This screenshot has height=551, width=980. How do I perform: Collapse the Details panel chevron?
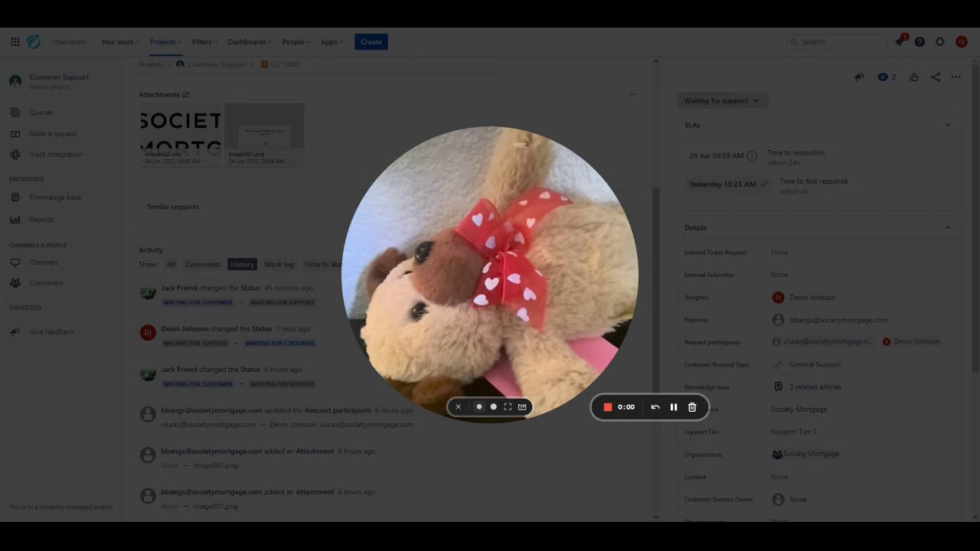[948, 228]
